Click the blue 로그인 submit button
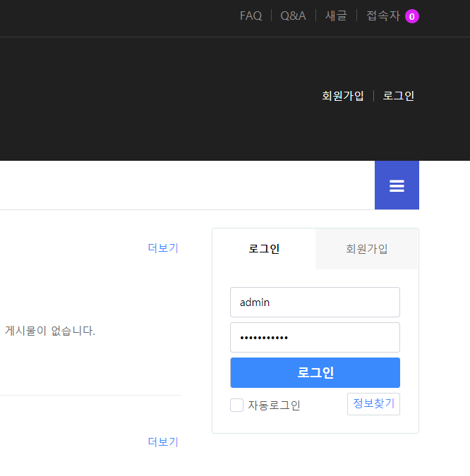 click(315, 372)
